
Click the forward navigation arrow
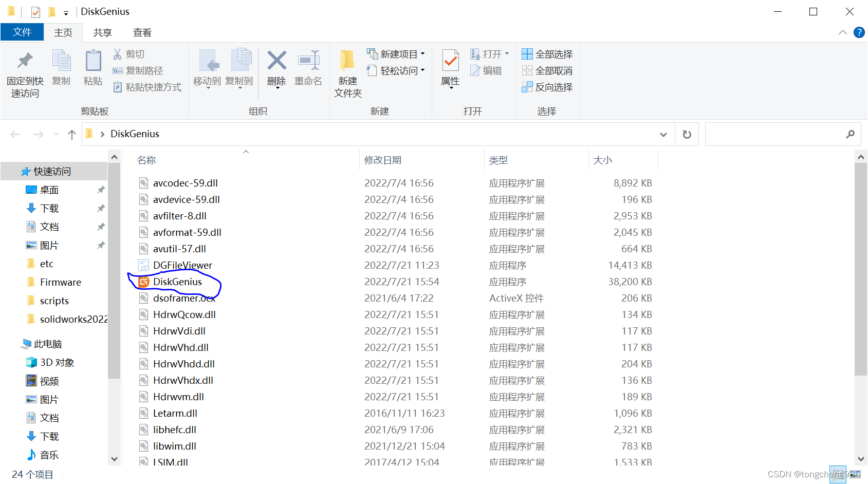pyautogui.click(x=39, y=135)
